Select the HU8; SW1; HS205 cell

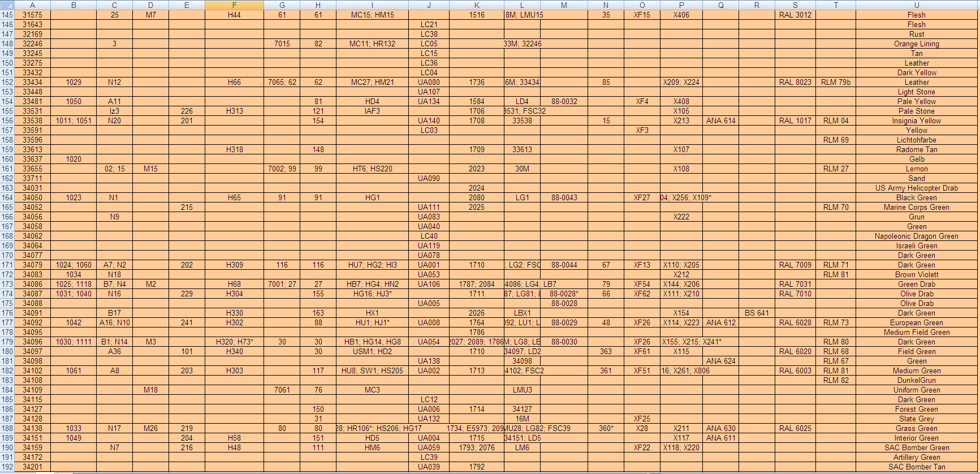point(372,370)
